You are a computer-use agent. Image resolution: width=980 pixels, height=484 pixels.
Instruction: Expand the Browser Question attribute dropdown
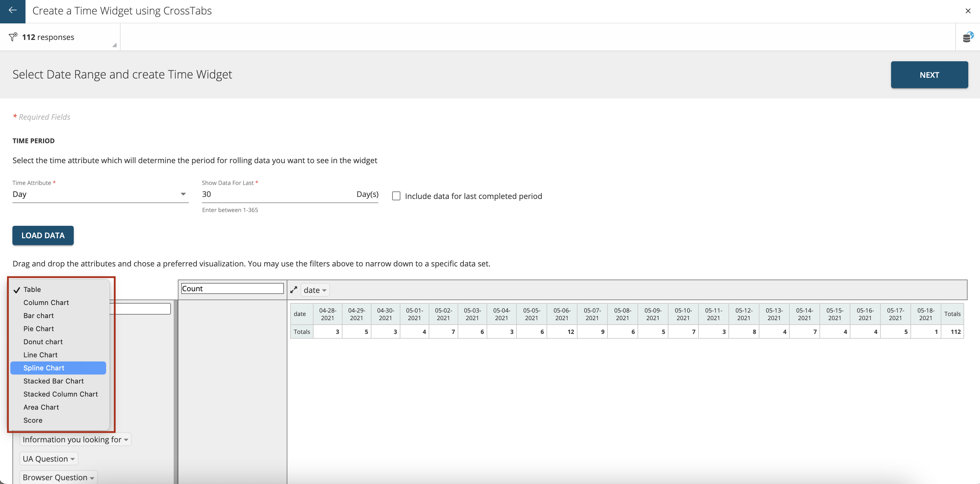(x=59, y=477)
